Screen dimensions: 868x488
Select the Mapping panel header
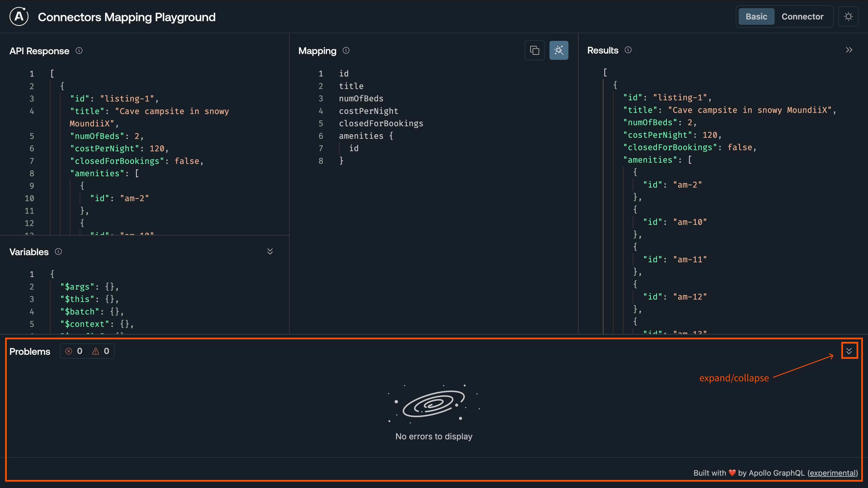point(317,51)
